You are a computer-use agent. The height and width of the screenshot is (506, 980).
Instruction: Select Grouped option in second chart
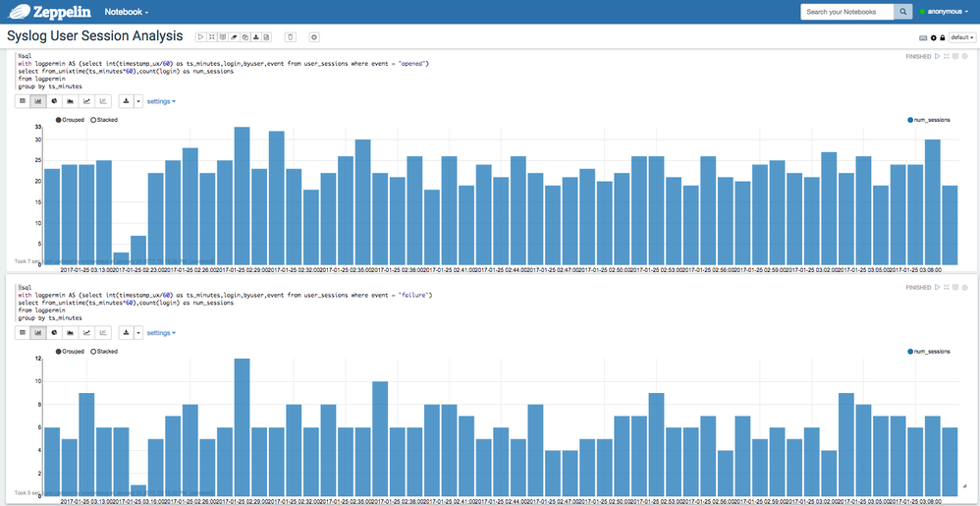pos(71,351)
